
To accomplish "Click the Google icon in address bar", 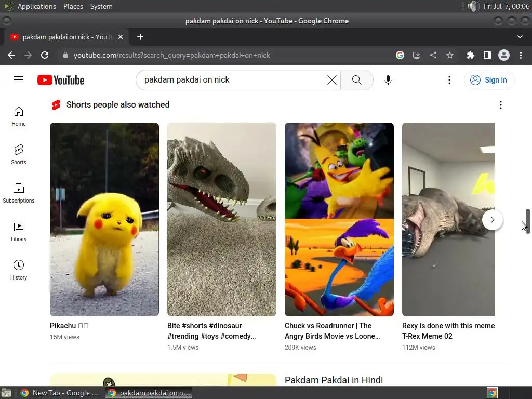I will [x=400, y=55].
